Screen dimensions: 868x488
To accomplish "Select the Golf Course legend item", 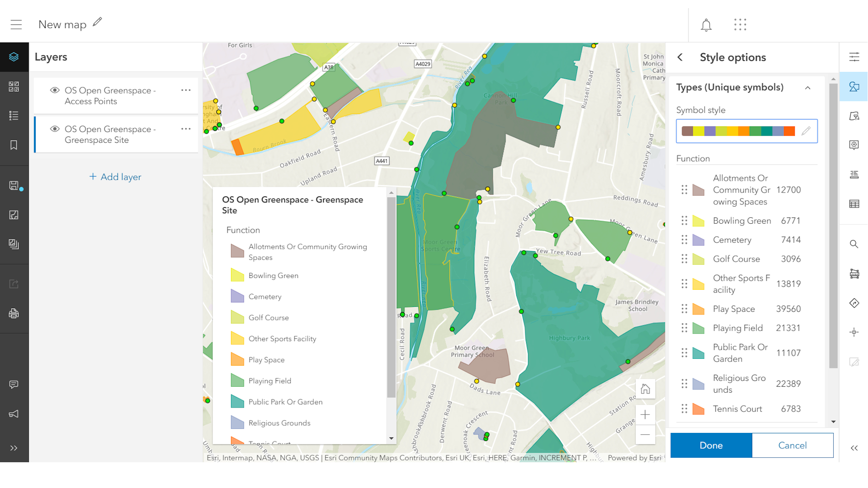I will point(267,317).
